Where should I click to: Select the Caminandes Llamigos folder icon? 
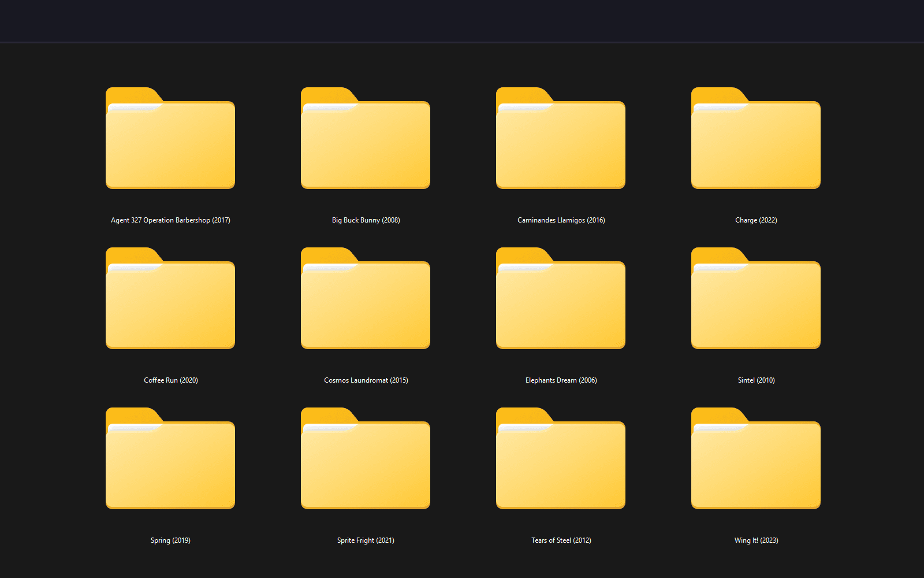pos(561,138)
